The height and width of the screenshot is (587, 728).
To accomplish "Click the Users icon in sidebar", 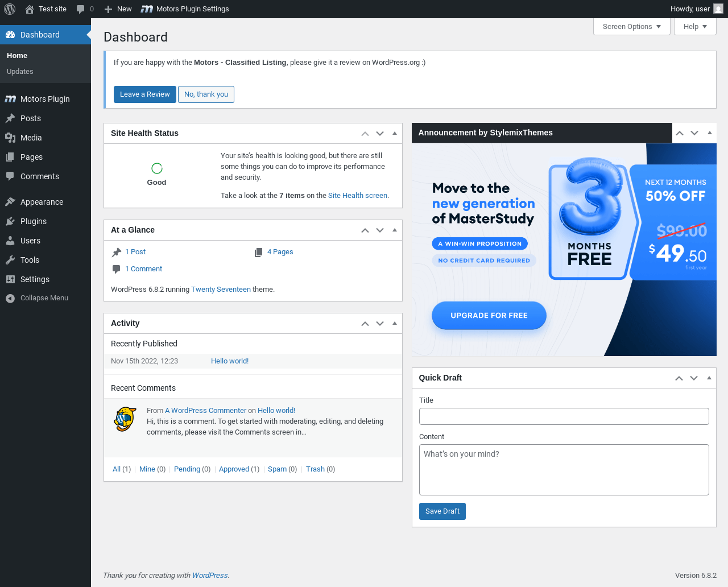I will 10,241.
